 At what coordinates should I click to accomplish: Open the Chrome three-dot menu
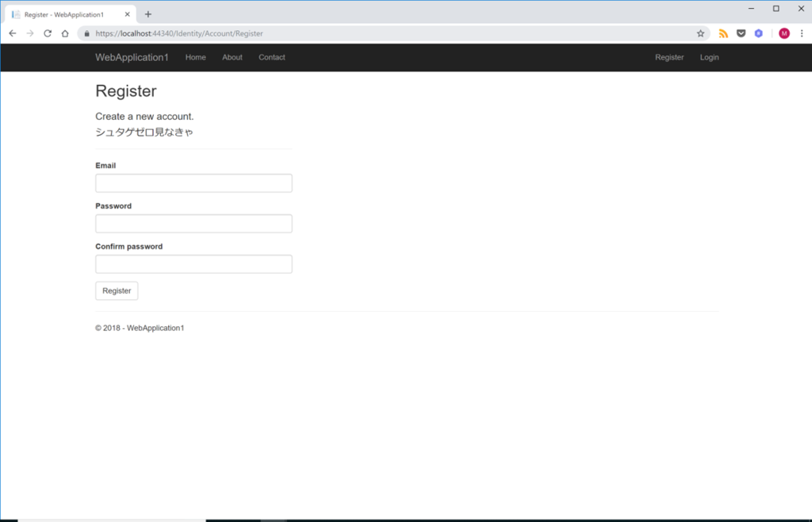coord(802,33)
